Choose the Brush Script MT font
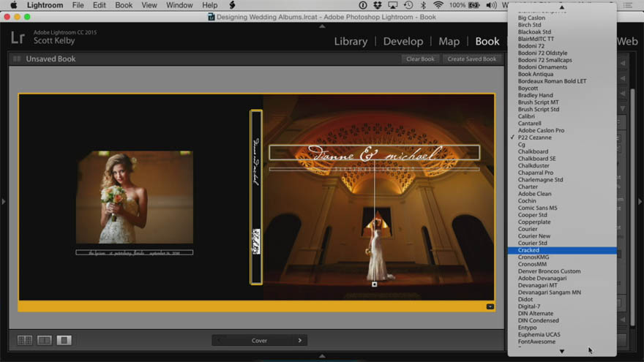Image resolution: width=644 pixels, height=362 pixels. [x=562, y=102]
